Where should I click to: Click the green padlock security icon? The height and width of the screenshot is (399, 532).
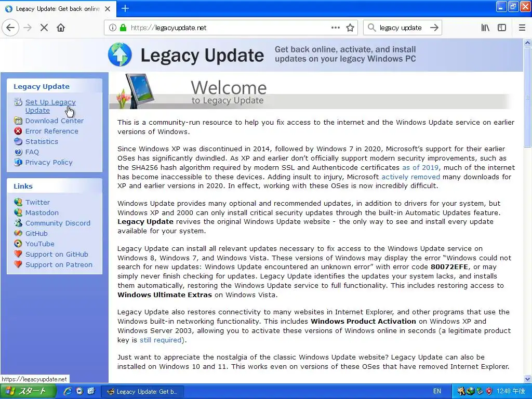(x=123, y=28)
